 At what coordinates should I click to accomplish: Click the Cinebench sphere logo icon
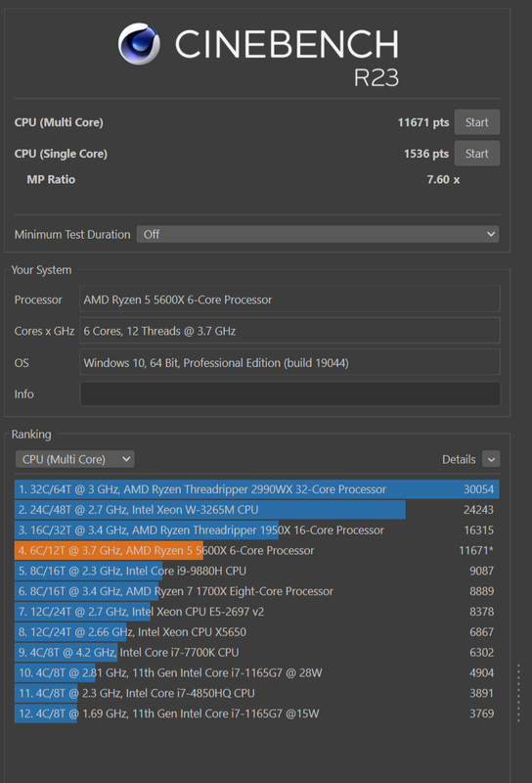139,44
